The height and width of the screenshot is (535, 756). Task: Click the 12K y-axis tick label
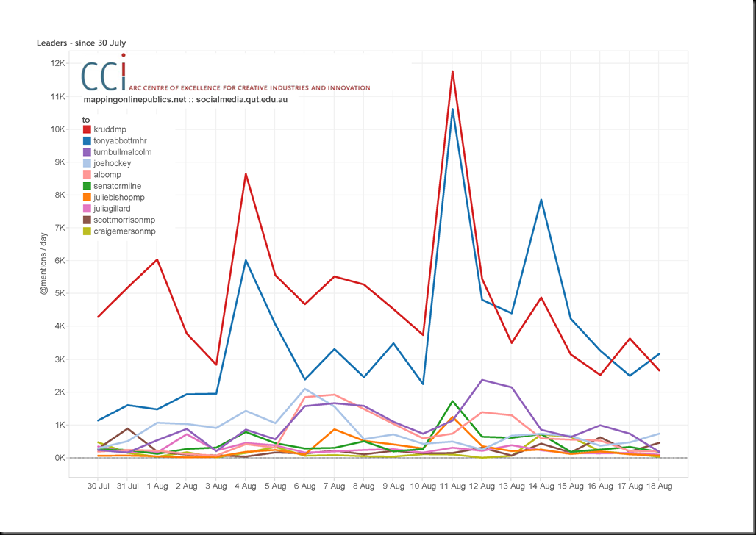[58, 63]
